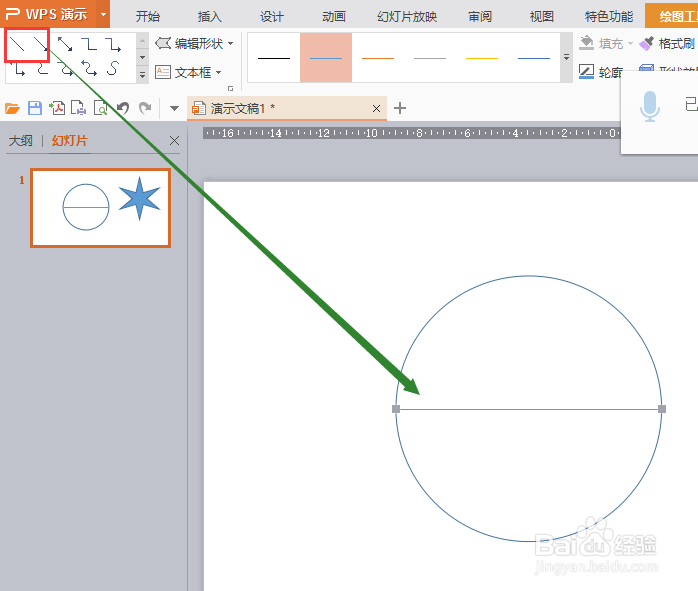Viewport: 698px width, 591px height.
Task: Select the double arrow line shape
Action: pos(65,44)
